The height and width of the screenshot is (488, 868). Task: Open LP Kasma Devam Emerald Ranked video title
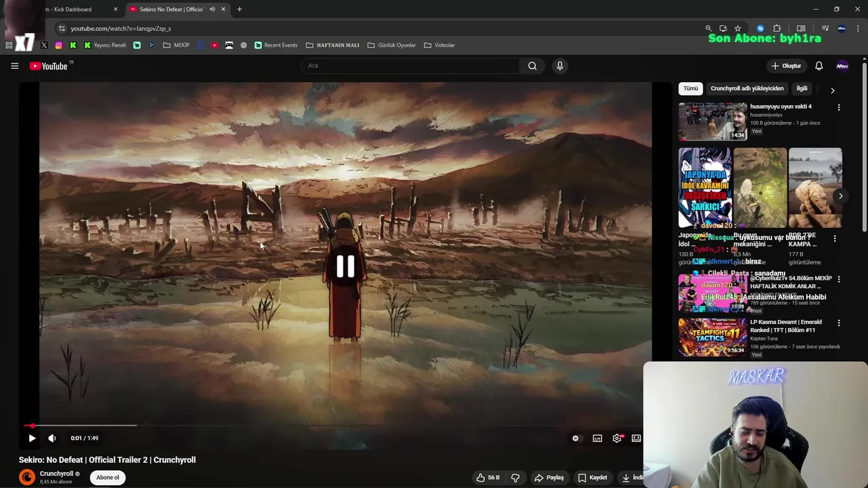[x=785, y=326]
